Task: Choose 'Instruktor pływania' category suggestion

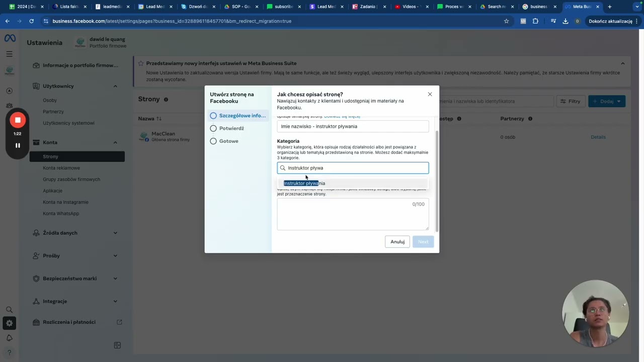Action: point(353,183)
